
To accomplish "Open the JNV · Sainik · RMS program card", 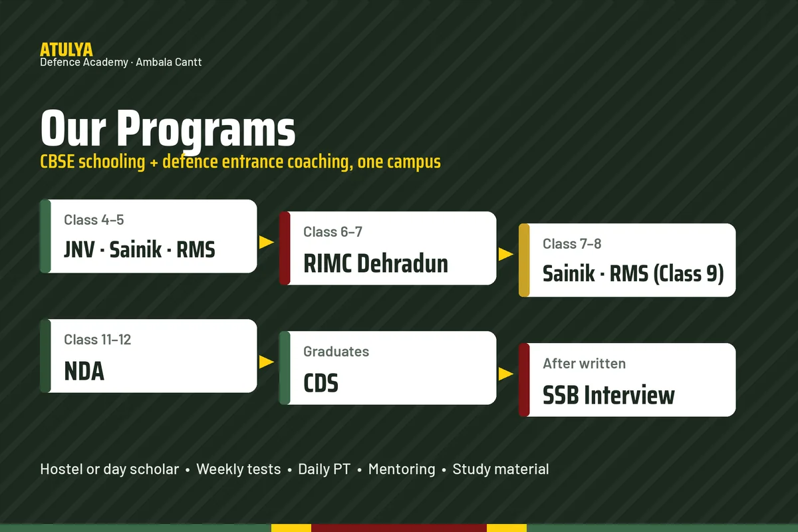I will tap(148, 236).
